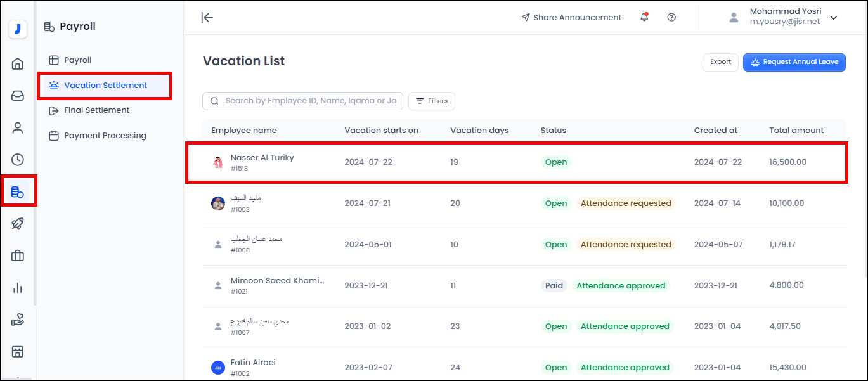The width and height of the screenshot is (868, 381).
Task: Open Payment Processing menu item
Action: coord(105,136)
